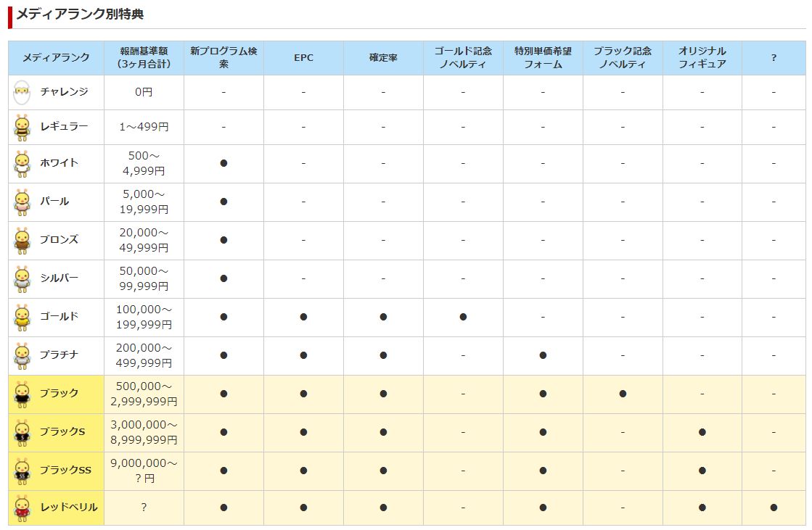The width and height of the screenshot is (812, 530).
Task: Click the 1～499円 amount cell
Action: click(x=144, y=127)
